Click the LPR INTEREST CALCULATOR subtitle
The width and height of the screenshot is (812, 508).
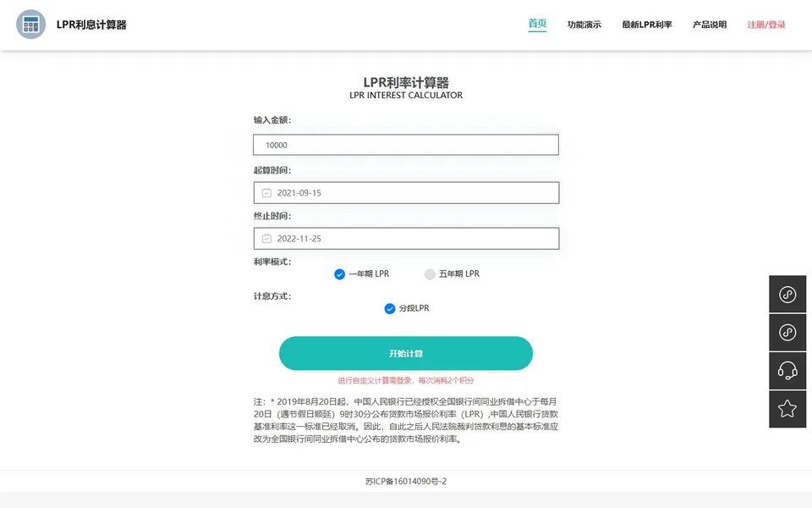(x=406, y=96)
